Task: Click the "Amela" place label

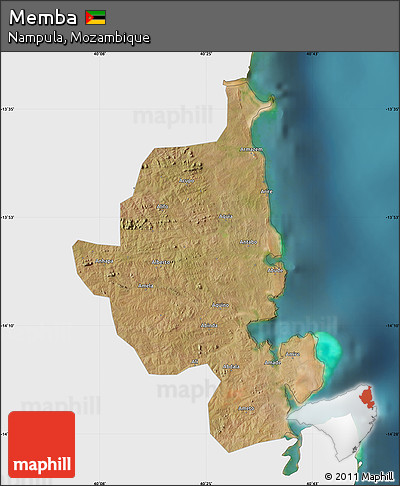Action: (x=146, y=286)
